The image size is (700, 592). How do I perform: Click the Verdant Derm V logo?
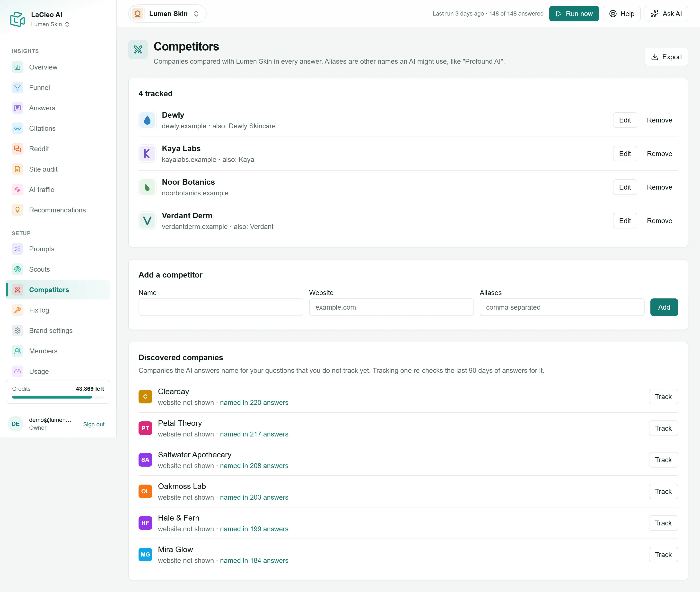(147, 221)
